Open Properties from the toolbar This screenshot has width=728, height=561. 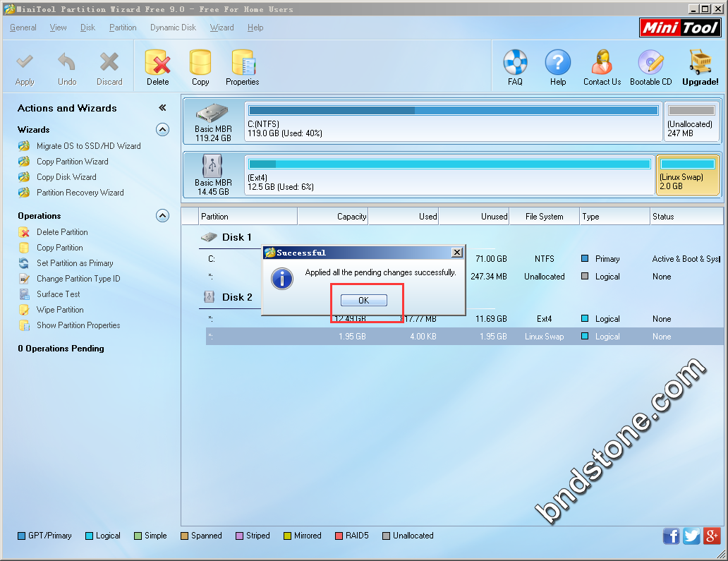pos(243,68)
